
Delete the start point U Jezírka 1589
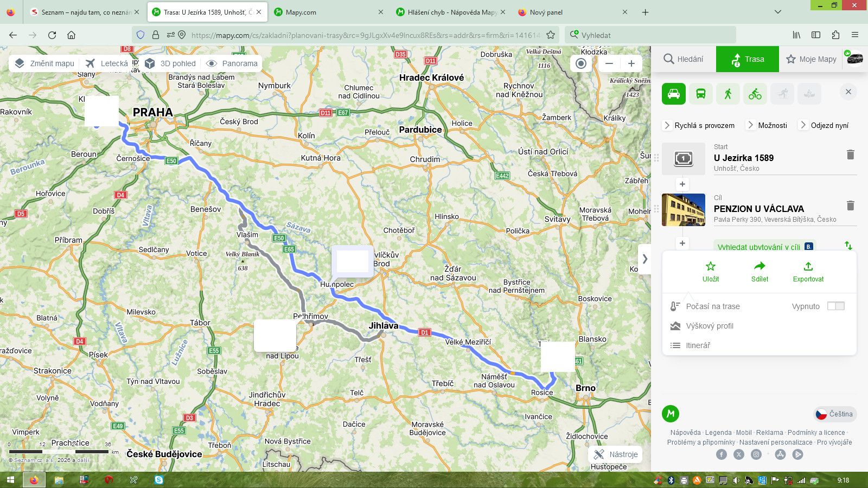coord(850,155)
